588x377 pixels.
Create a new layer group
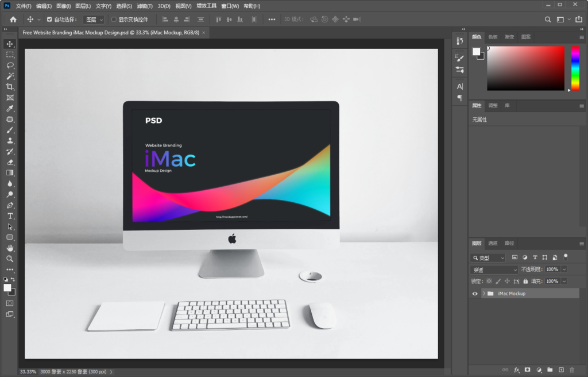coord(550,370)
